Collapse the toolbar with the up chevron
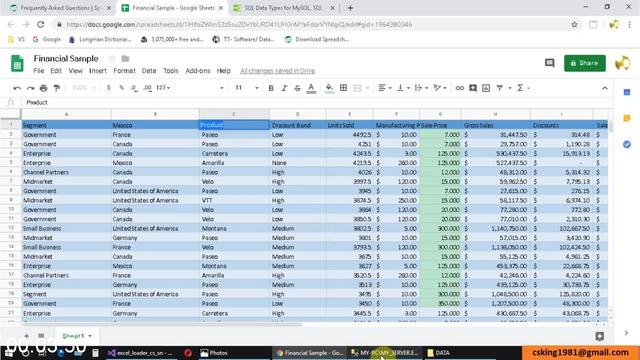 pos(604,88)
